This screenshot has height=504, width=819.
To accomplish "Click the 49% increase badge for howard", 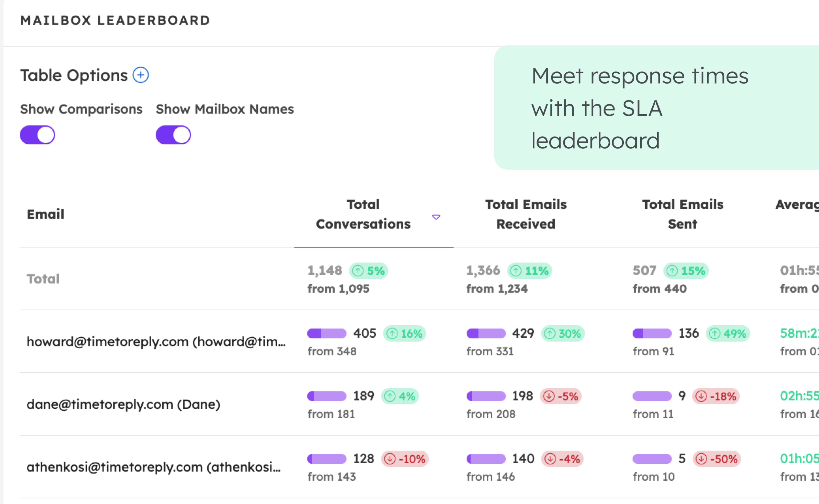I will 728,333.
